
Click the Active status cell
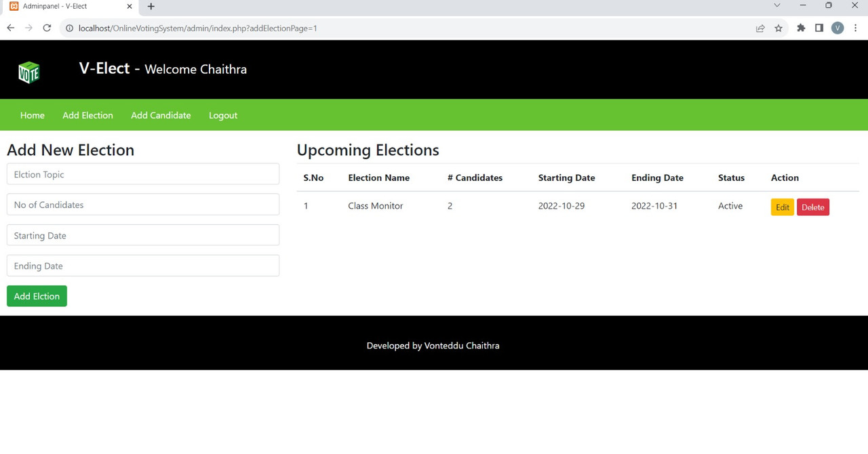tap(730, 206)
